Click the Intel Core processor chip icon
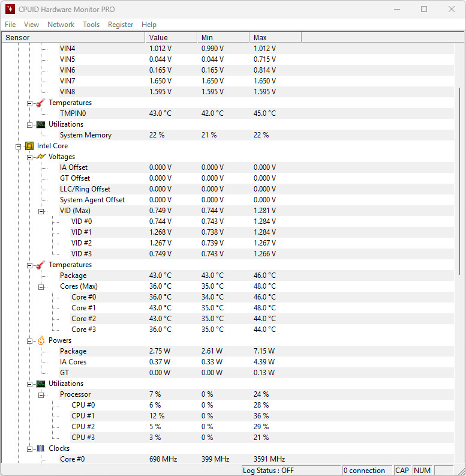 pyautogui.click(x=29, y=146)
